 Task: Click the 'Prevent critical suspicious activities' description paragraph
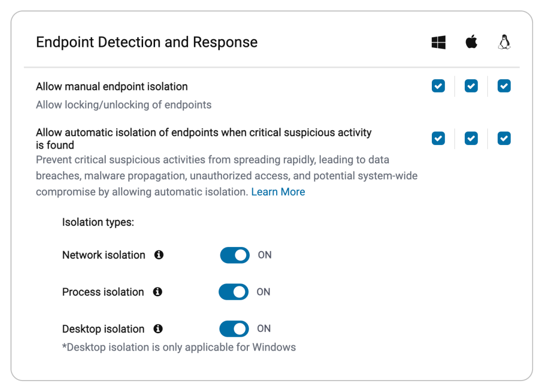coord(227,176)
